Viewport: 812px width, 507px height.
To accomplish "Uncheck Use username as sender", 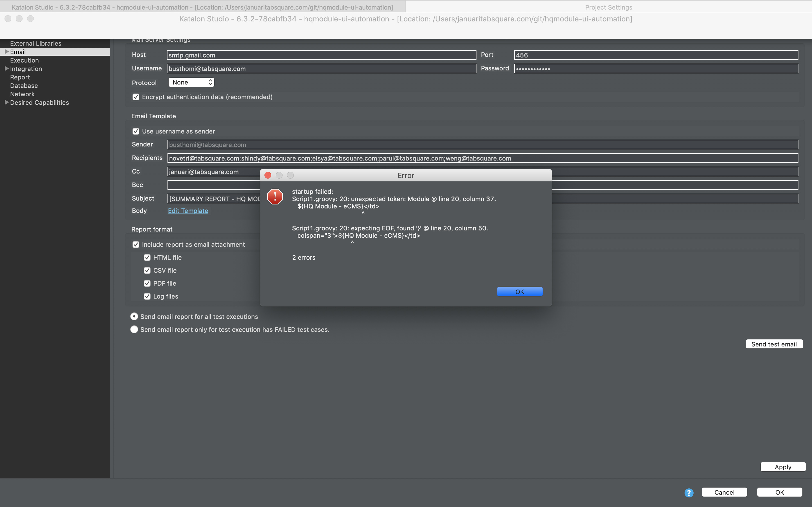I will click(136, 132).
